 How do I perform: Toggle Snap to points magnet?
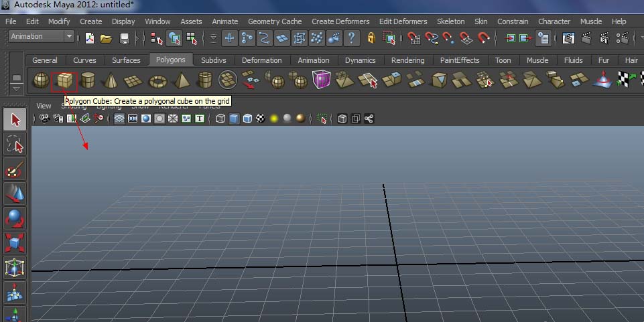448,38
